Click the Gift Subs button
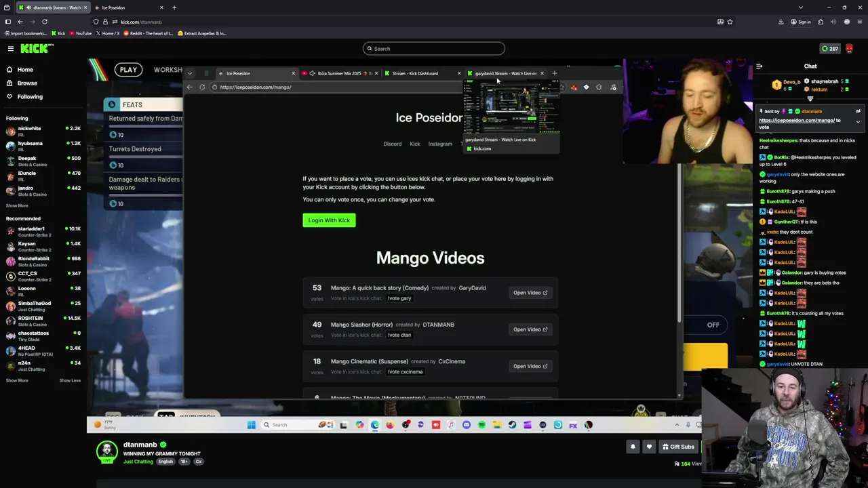 [678, 447]
